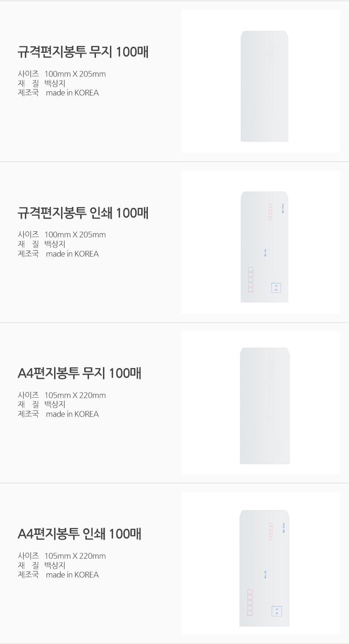
Task: Click blue stamp box on printed 규격 envelope
Action: point(276,288)
